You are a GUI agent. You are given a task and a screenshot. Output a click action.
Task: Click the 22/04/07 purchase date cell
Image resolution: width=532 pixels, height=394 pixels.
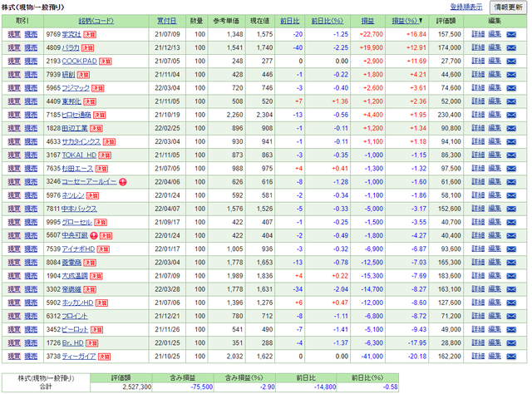167,209
